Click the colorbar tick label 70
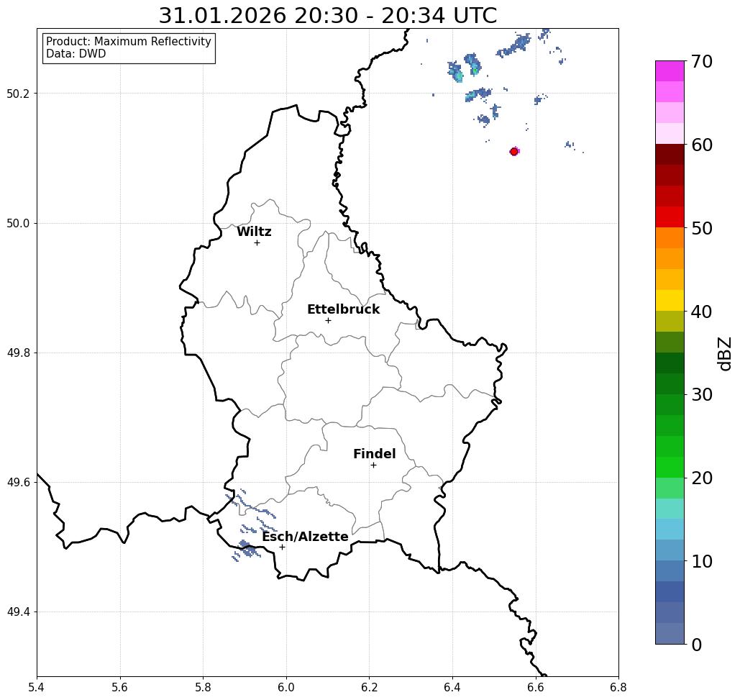This screenshot has height=700, width=740. 702,61
